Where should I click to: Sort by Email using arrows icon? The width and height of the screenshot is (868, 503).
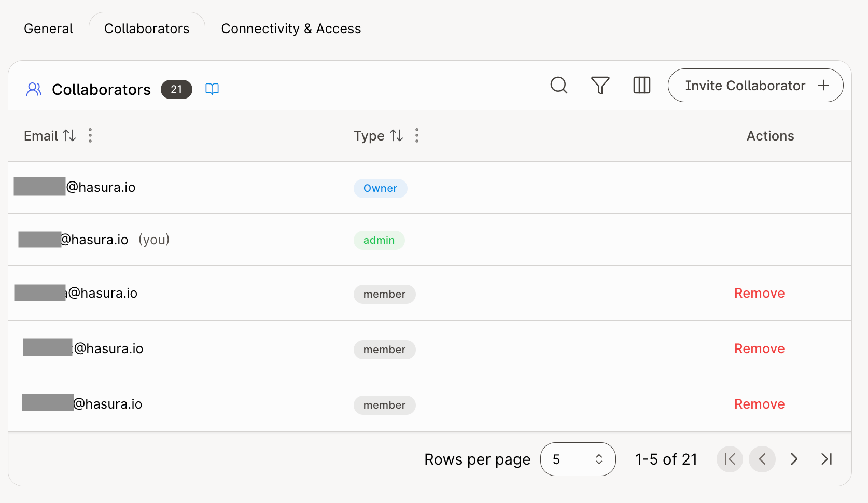click(69, 136)
